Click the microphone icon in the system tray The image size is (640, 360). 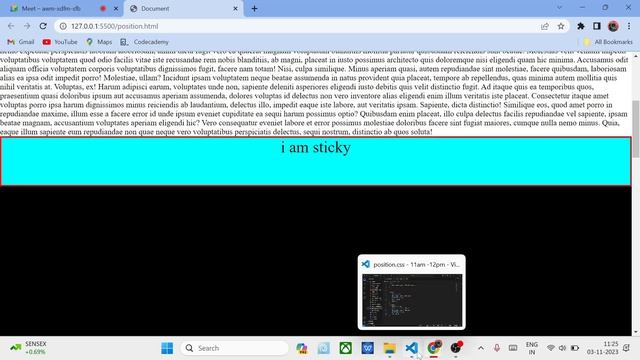tap(497, 348)
